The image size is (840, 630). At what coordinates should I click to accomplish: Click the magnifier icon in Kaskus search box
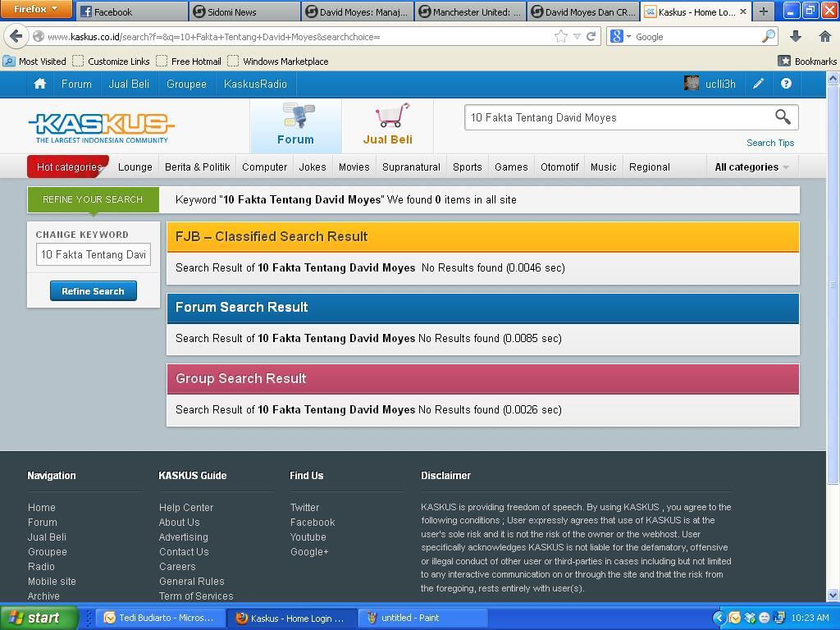point(782,116)
